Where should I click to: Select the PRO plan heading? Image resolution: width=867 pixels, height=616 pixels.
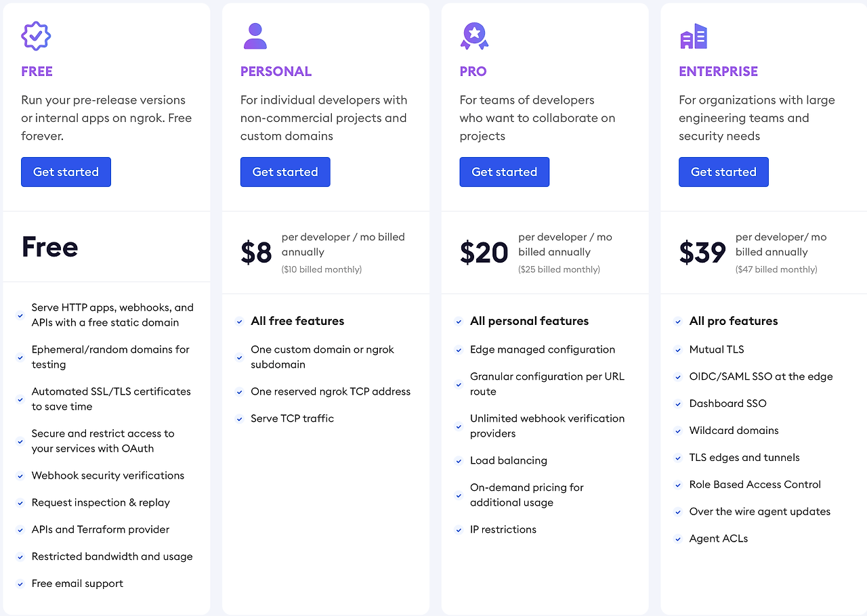coord(473,71)
